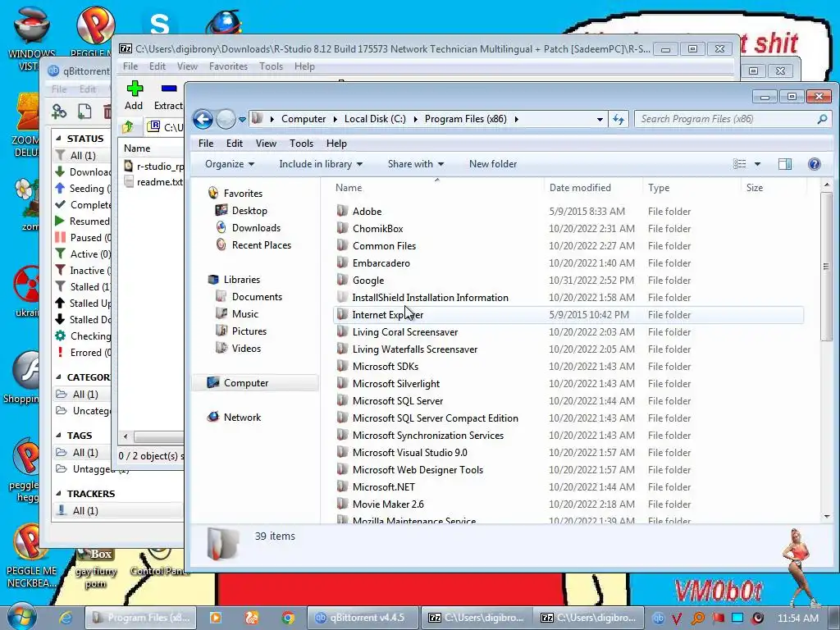Collapse the STATUS section in qBittorrent
This screenshot has width=840, height=630.
click(x=58, y=138)
